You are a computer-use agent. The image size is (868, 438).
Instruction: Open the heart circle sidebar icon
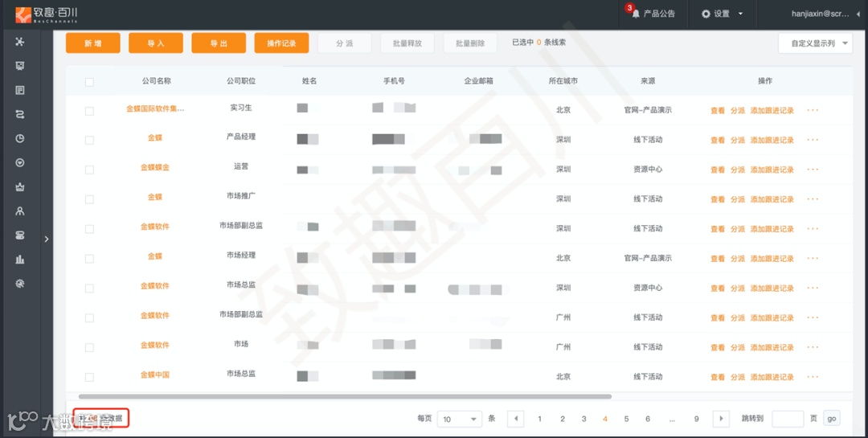pyautogui.click(x=20, y=163)
